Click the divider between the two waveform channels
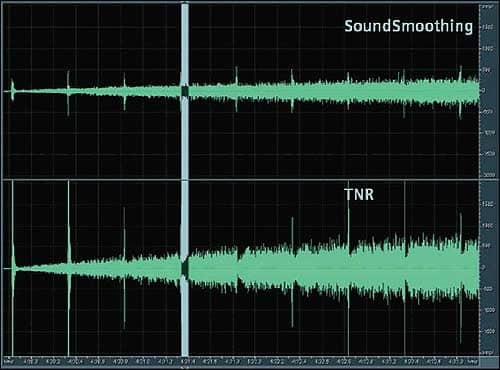The image size is (500, 370). (x=241, y=180)
